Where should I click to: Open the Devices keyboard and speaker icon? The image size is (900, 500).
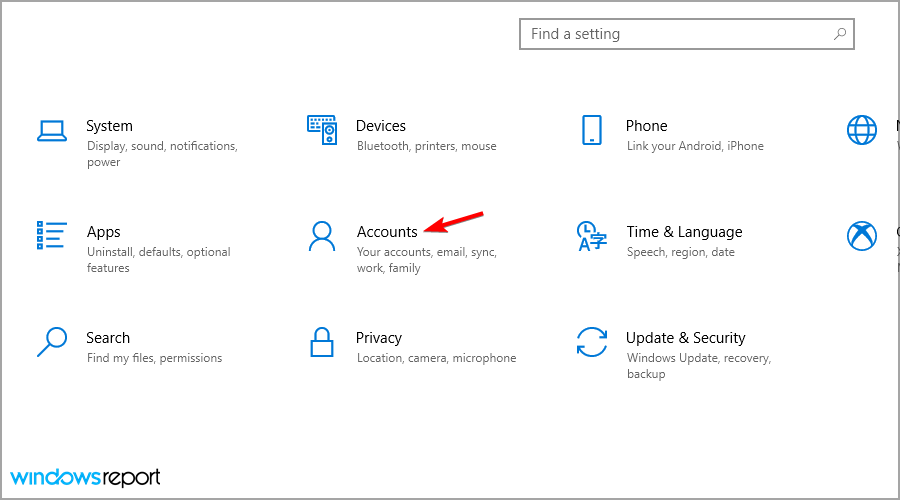coord(322,130)
